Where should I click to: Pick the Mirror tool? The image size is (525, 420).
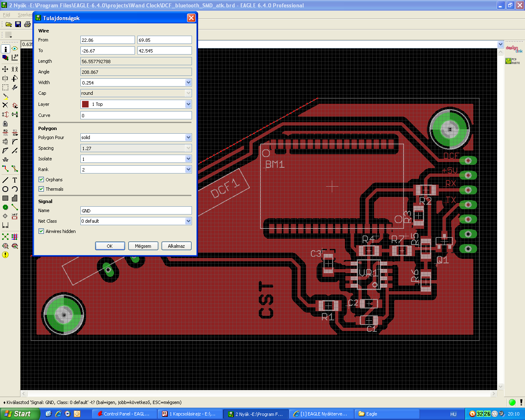(x=5, y=78)
